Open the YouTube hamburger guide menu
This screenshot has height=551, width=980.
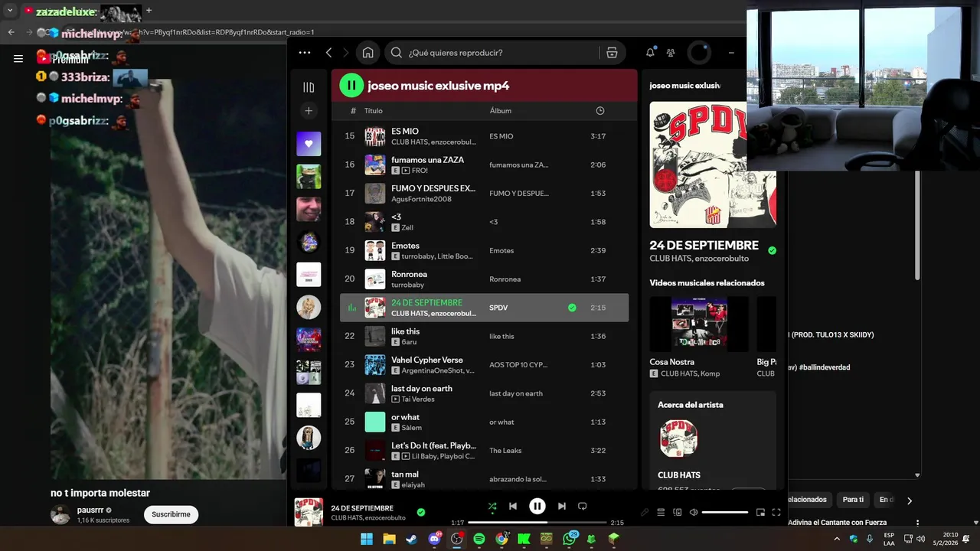pyautogui.click(x=18, y=58)
